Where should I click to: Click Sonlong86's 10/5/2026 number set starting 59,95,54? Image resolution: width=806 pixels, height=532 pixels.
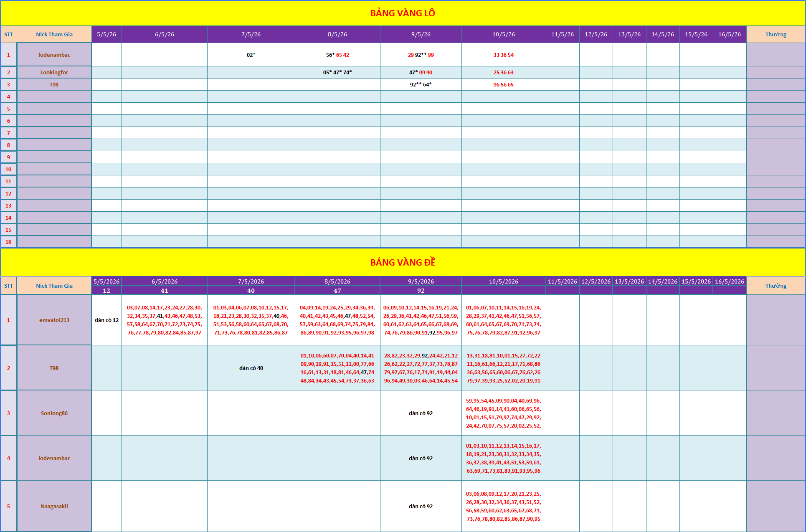(504, 413)
